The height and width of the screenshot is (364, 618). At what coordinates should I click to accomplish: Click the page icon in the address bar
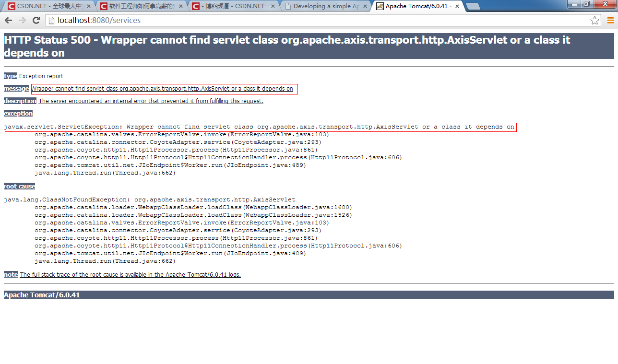[51, 20]
